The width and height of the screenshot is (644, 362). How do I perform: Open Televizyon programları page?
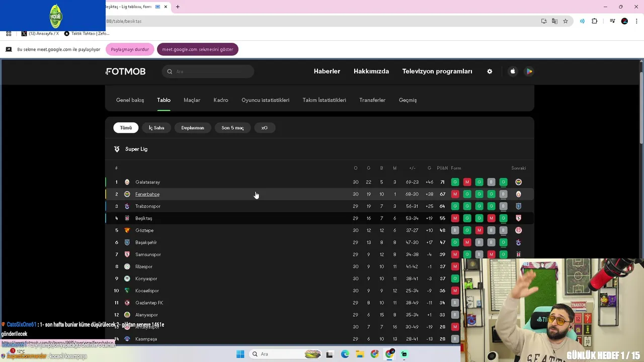coord(437,71)
